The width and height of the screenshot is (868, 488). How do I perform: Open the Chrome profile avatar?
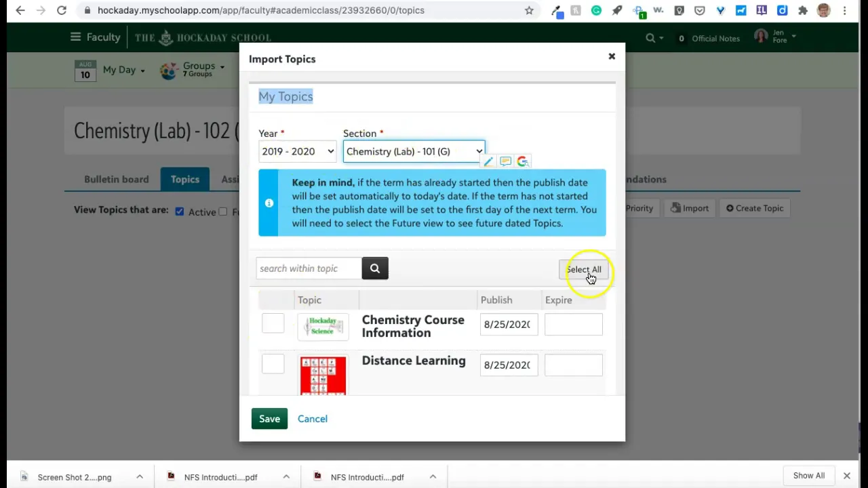point(824,10)
